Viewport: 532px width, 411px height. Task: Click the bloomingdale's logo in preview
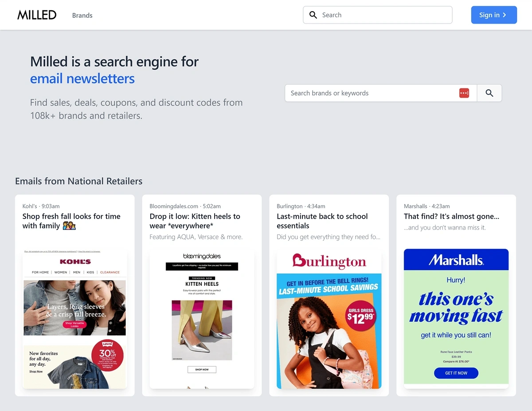[x=202, y=256]
